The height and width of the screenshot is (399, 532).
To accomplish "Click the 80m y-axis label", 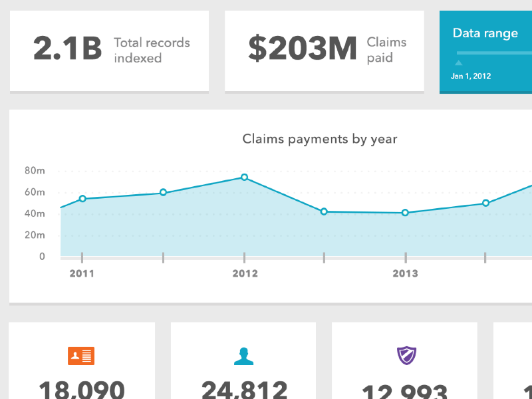I will (x=35, y=170).
